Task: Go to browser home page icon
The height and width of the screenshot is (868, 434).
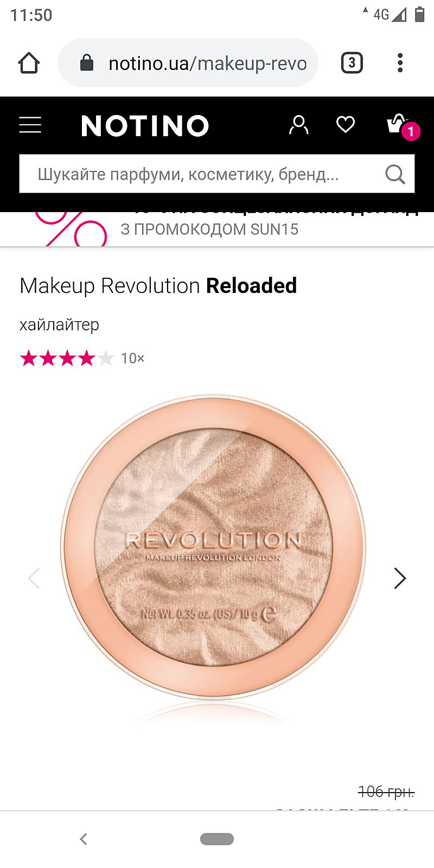Action: coord(29,63)
